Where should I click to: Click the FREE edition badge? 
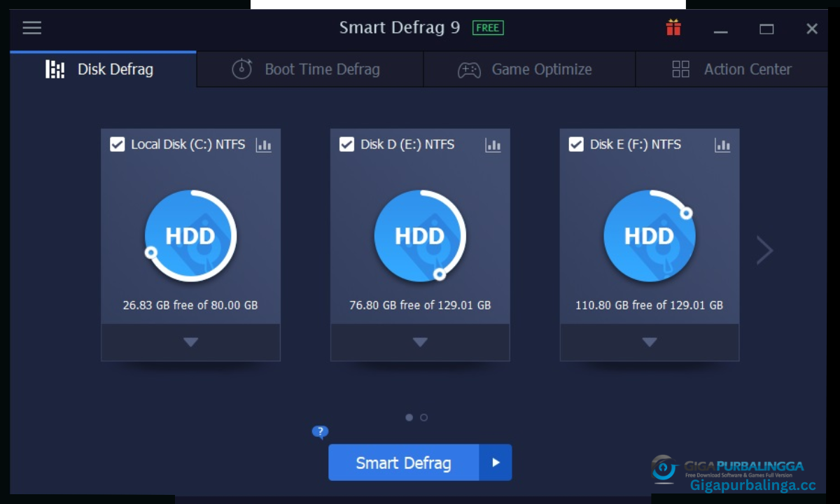click(488, 28)
